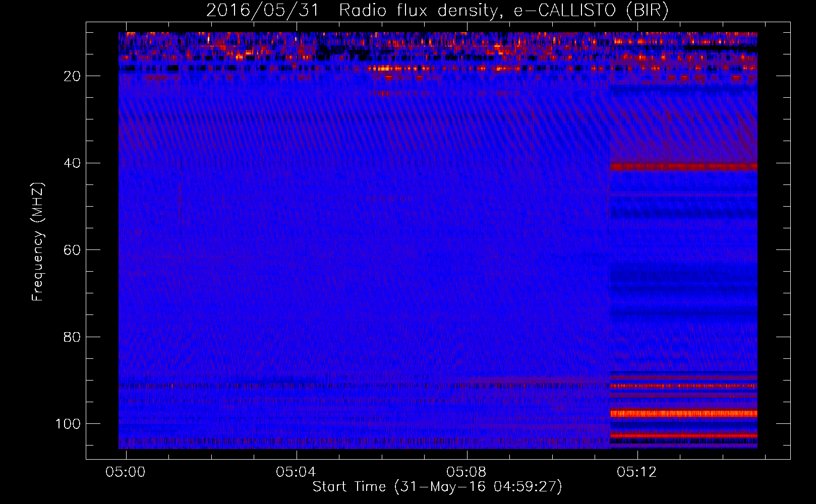Click the 05:12 time tick label
Viewport: 816px width, 504px height.
[637, 472]
